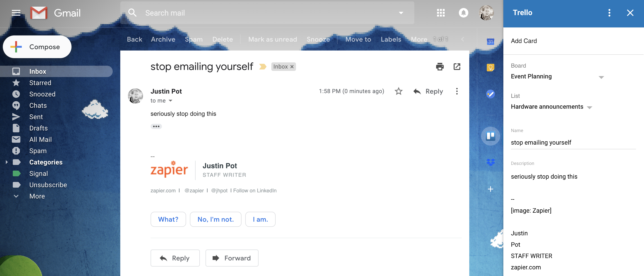Click the Forward button in email

[232, 258]
